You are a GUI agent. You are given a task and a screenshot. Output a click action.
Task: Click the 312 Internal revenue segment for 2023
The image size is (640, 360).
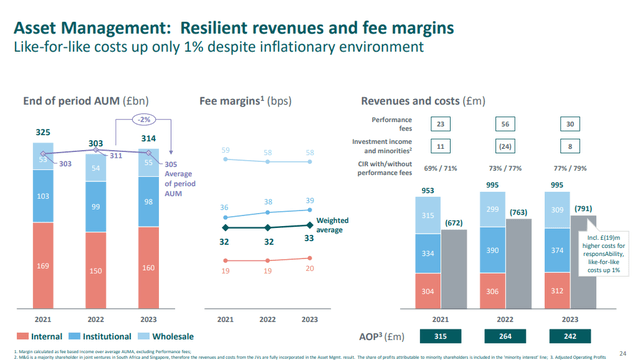(x=557, y=290)
